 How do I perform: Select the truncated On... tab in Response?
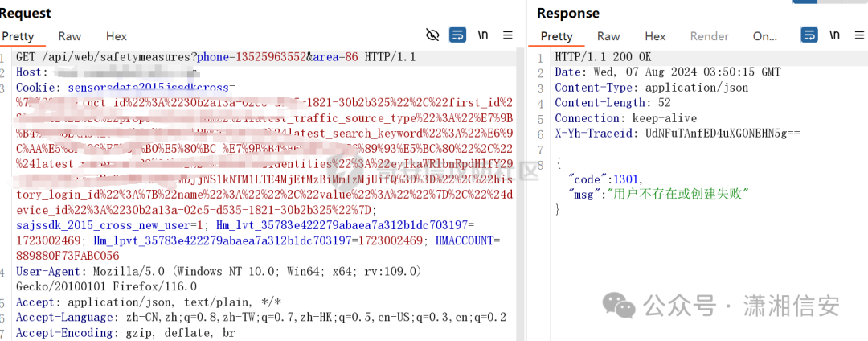[x=765, y=36]
